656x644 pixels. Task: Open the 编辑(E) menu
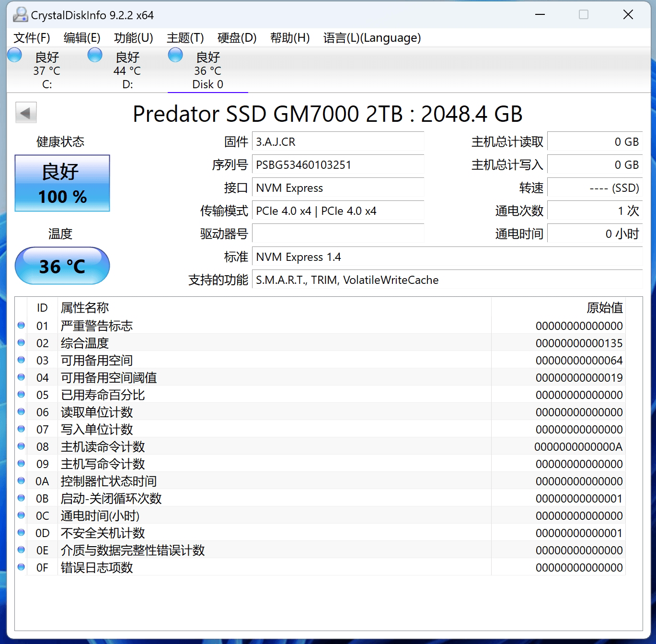pyautogui.click(x=82, y=38)
